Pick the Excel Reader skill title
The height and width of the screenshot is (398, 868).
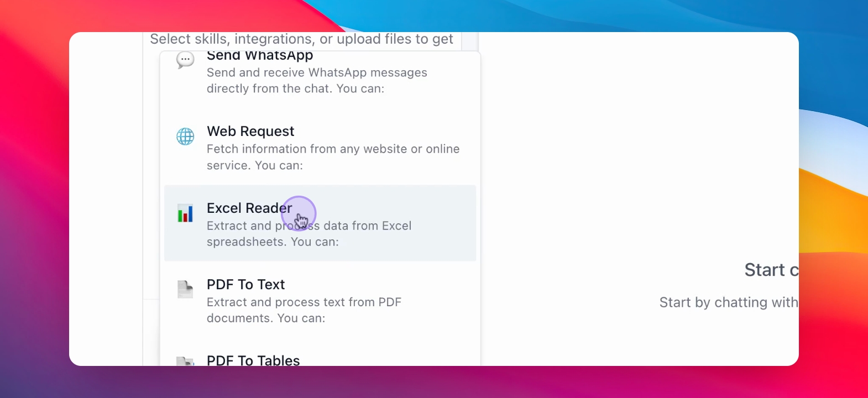(x=249, y=208)
